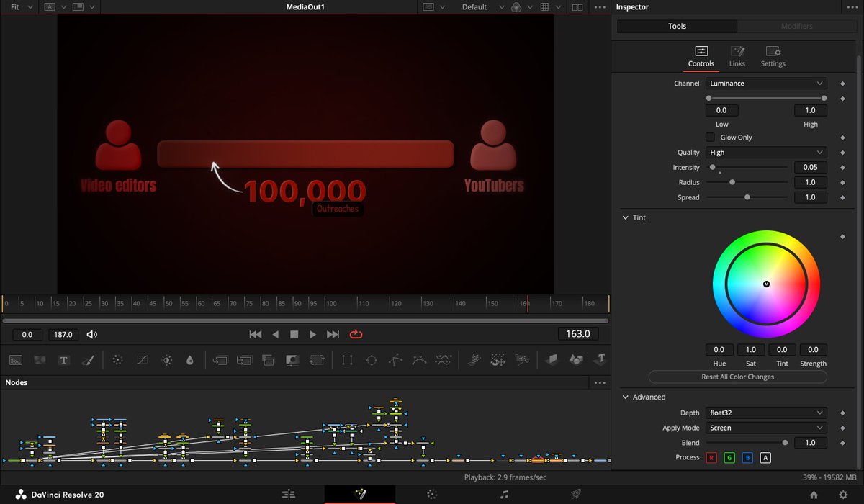Toggle the Intensity keyframe diamond

[x=842, y=168]
